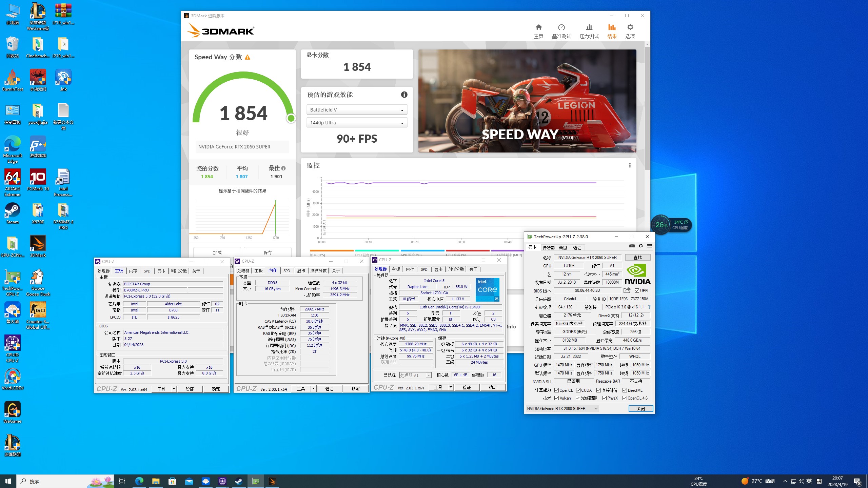Image resolution: width=868 pixels, height=488 pixels.
Task: Click the GPU-Z bus interface question mark
Action: (x=649, y=307)
